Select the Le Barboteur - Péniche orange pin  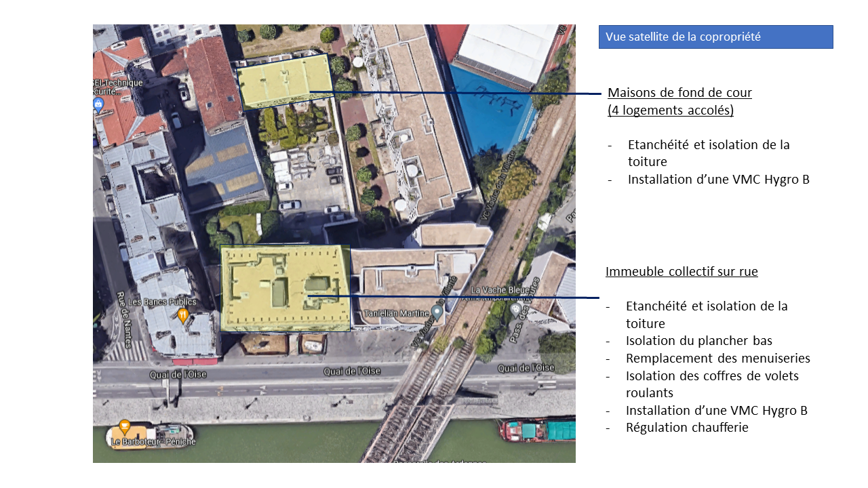124,427
